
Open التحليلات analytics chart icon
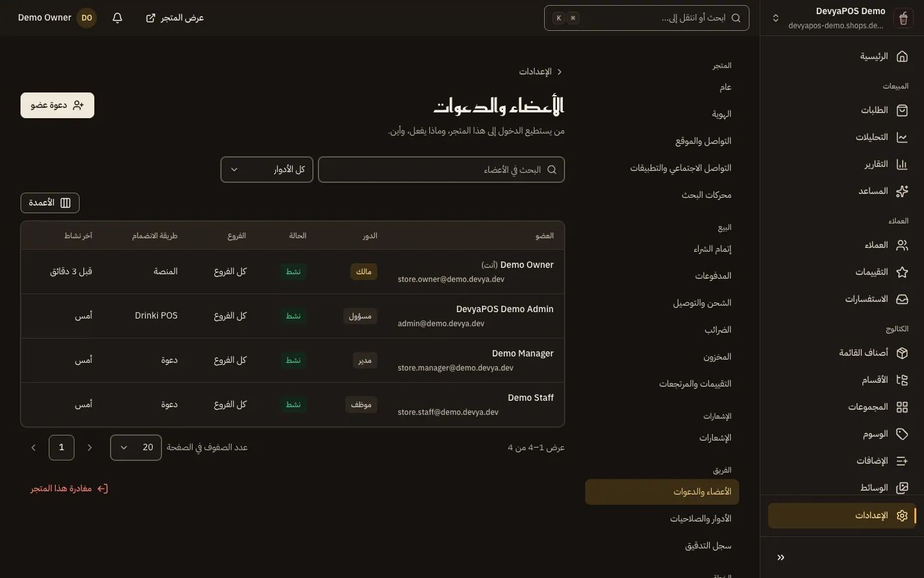[x=902, y=137]
